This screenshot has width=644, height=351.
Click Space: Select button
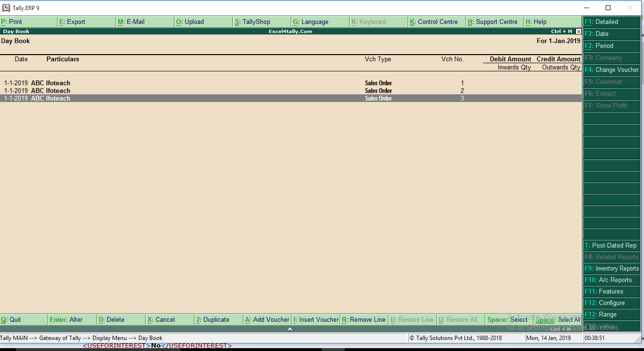[x=509, y=320]
